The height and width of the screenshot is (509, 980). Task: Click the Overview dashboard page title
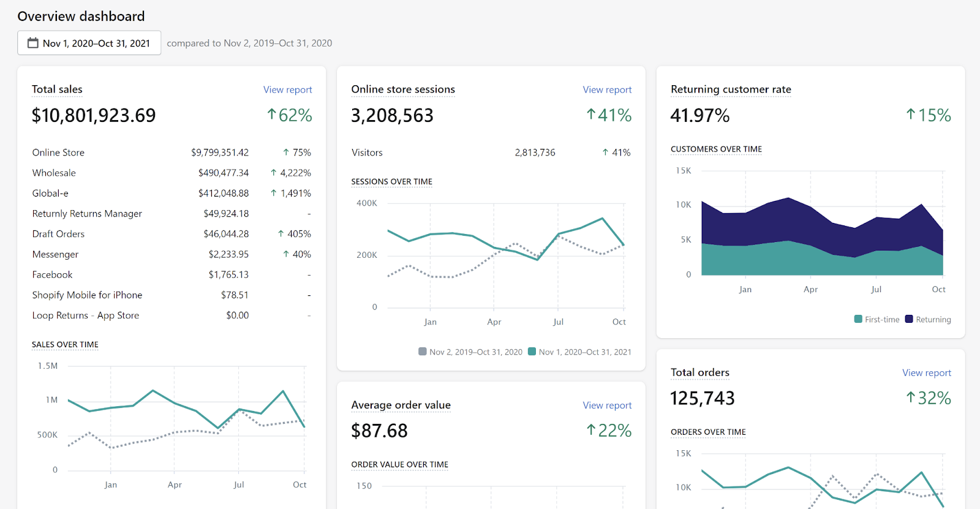coord(81,17)
